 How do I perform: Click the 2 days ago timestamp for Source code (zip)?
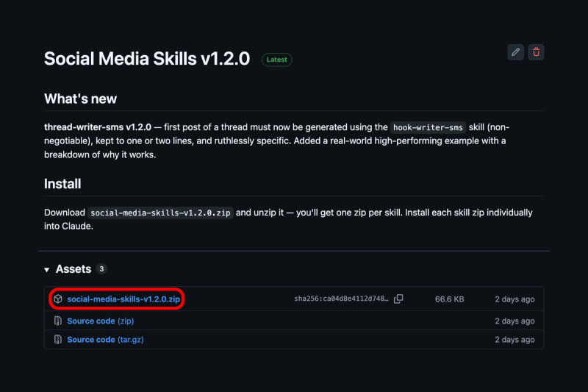coord(514,321)
